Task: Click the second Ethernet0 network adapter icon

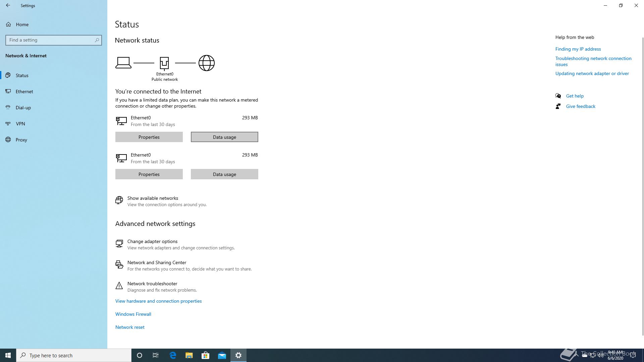Action: pyautogui.click(x=121, y=158)
